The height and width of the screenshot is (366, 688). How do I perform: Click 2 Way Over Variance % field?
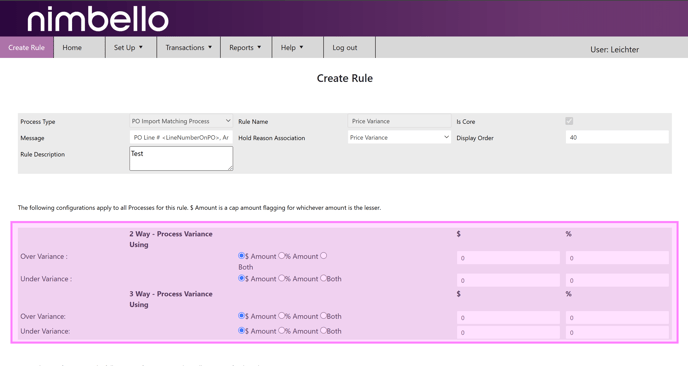tap(617, 258)
